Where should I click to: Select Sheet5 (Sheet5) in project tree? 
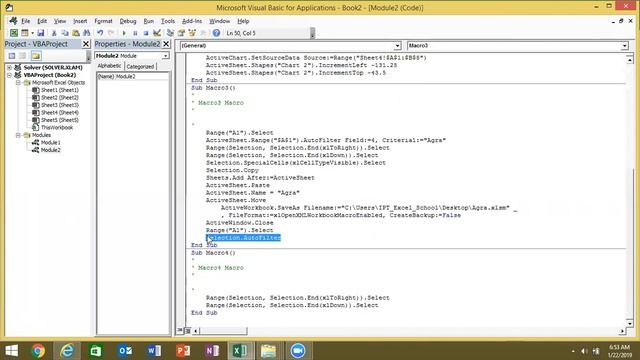pyautogui.click(x=60, y=120)
